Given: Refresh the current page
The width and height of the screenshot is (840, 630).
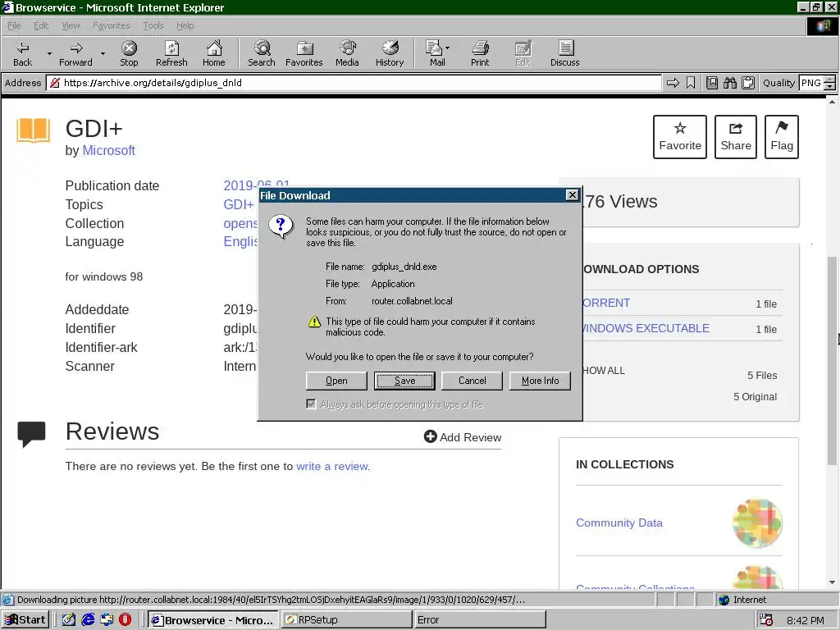Looking at the screenshot, I should pos(171,53).
